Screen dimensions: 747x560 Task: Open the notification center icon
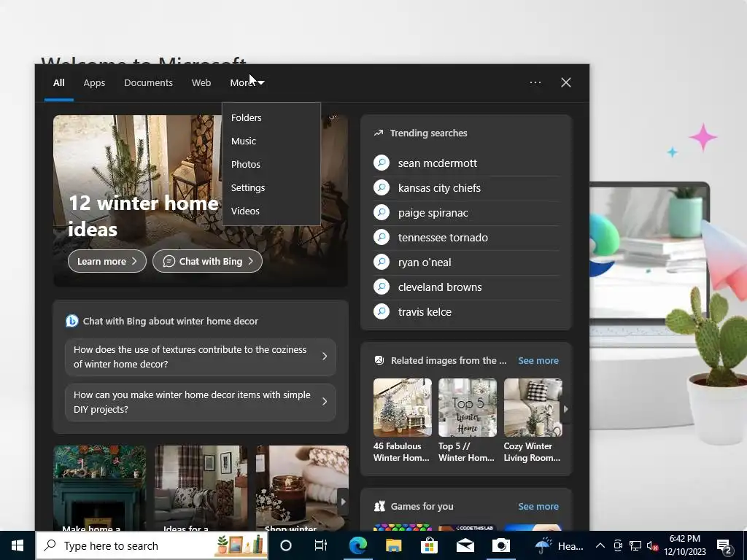pyautogui.click(x=724, y=545)
